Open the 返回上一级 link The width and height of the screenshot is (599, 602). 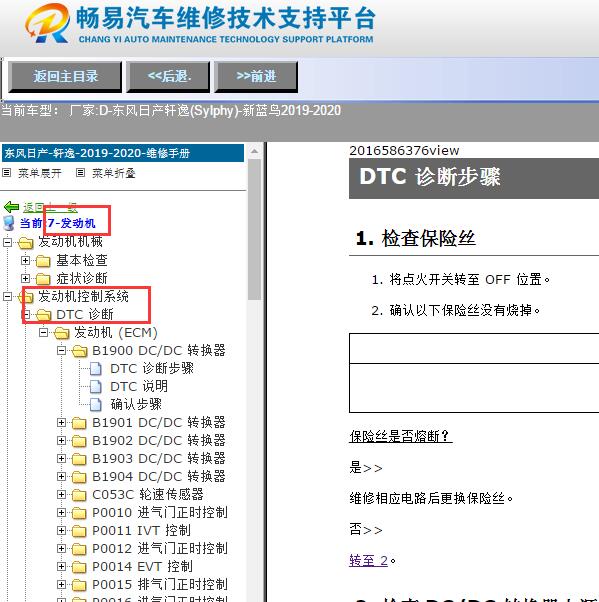(50, 207)
